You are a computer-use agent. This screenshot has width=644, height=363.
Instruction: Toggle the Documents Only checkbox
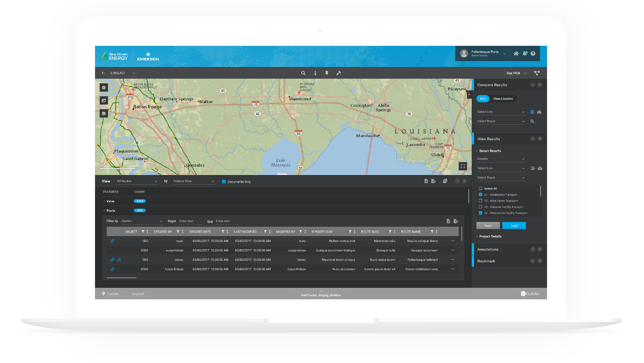pyautogui.click(x=223, y=181)
